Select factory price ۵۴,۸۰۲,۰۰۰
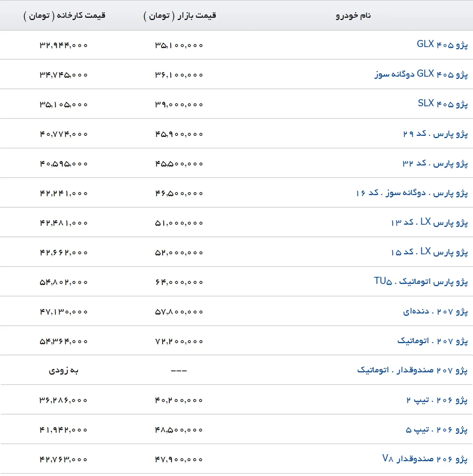This screenshot has width=473, height=476. click(x=64, y=282)
